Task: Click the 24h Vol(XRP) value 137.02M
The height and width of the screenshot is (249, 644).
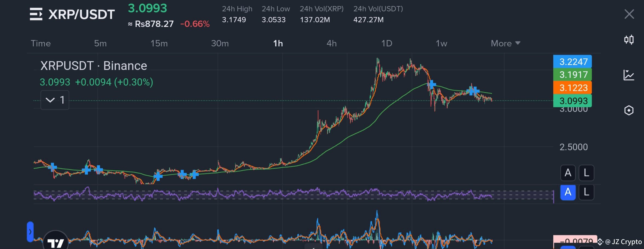Action: (315, 20)
